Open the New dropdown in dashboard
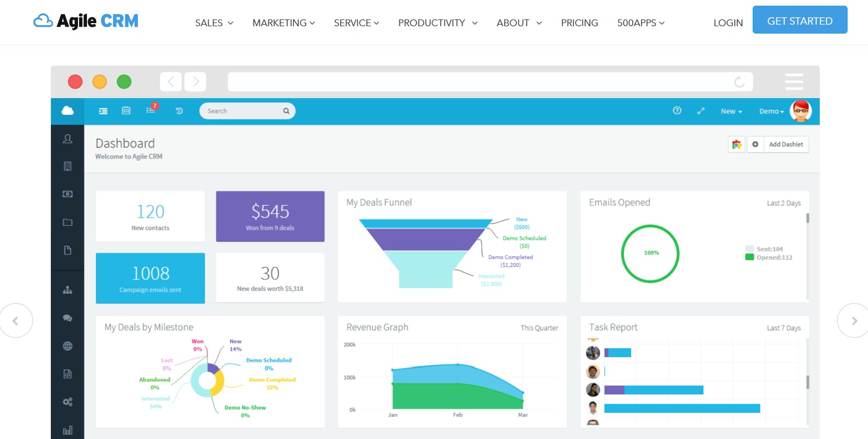 pos(731,111)
